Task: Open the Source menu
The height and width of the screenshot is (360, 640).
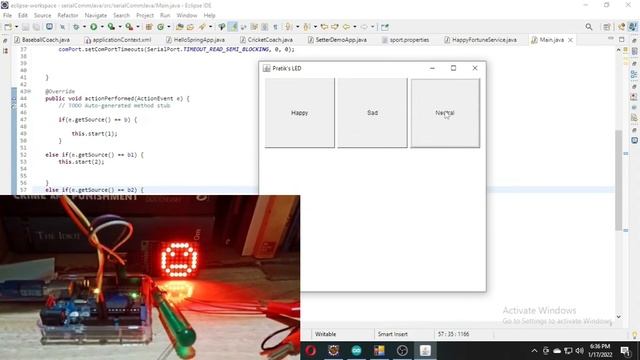Action: 42,15
